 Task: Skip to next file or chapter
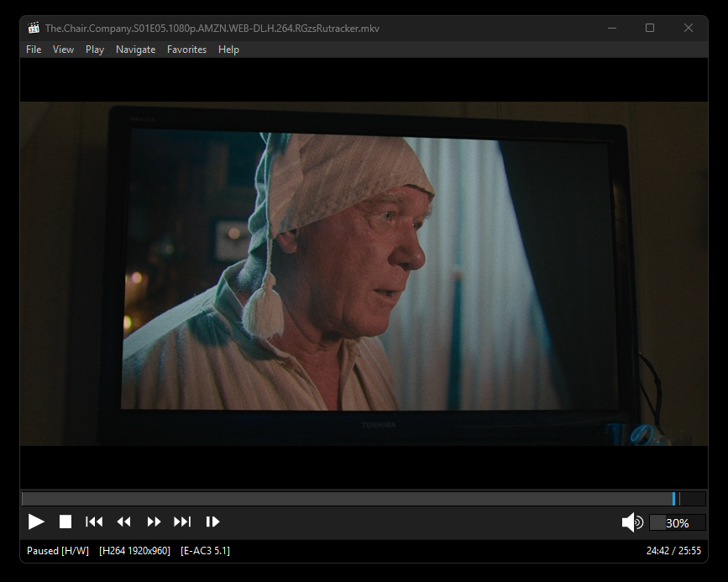pos(182,522)
